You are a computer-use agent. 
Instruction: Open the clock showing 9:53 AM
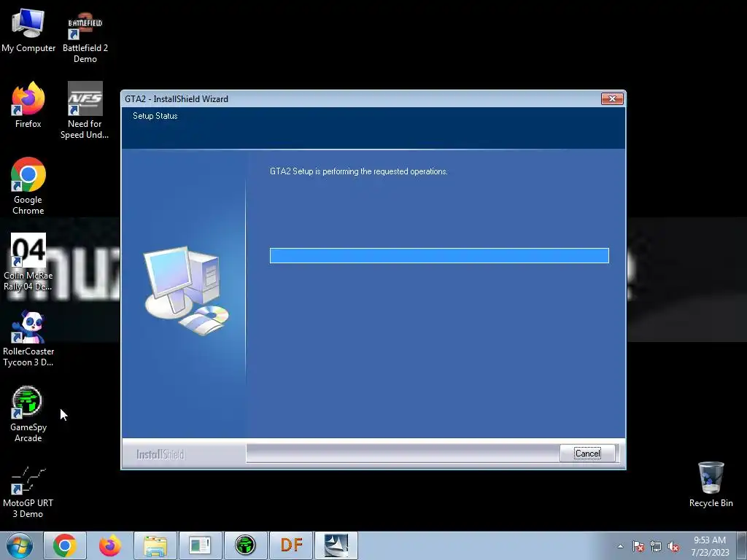tap(710, 546)
